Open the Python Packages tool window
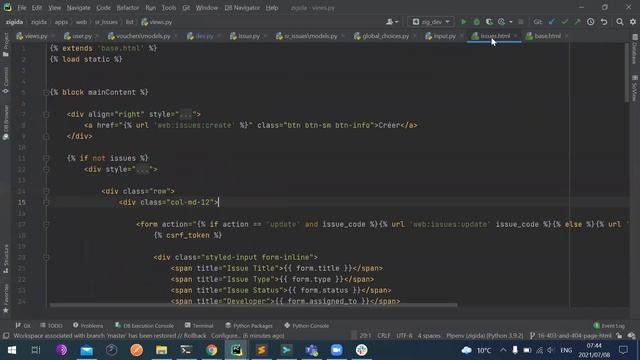640x360 pixels. pyautogui.click(x=249, y=326)
